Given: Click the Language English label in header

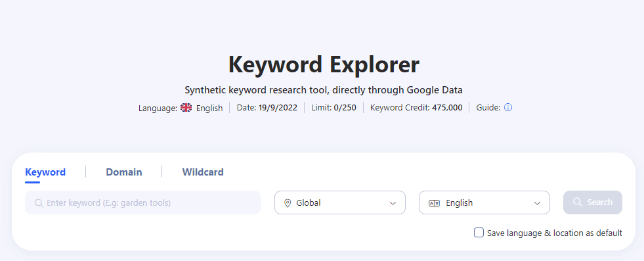Looking at the screenshot, I should [181, 108].
